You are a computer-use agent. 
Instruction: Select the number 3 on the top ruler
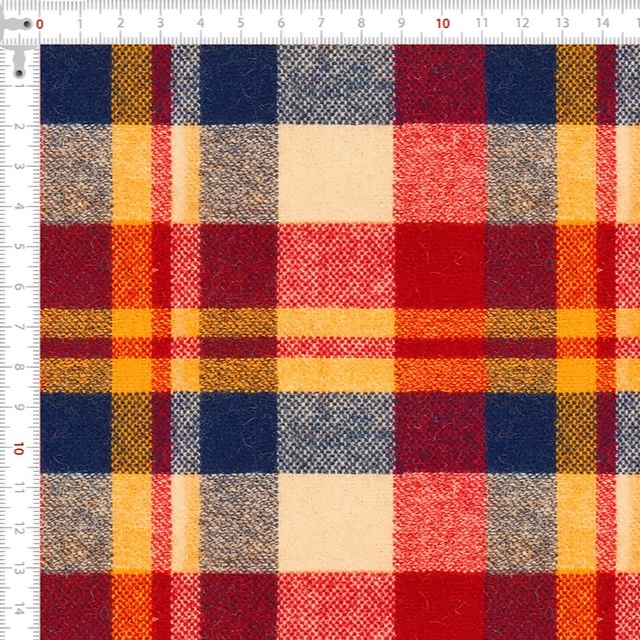coord(160,23)
